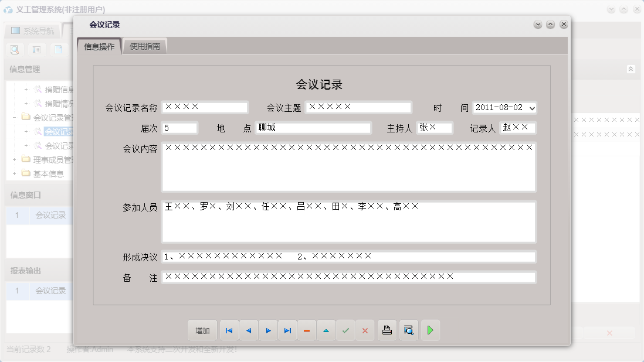Image resolution: width=644 pixels, height=362 pixels.
Task: Click the 会议主题 input field
Action: click(x=358, y=107)
